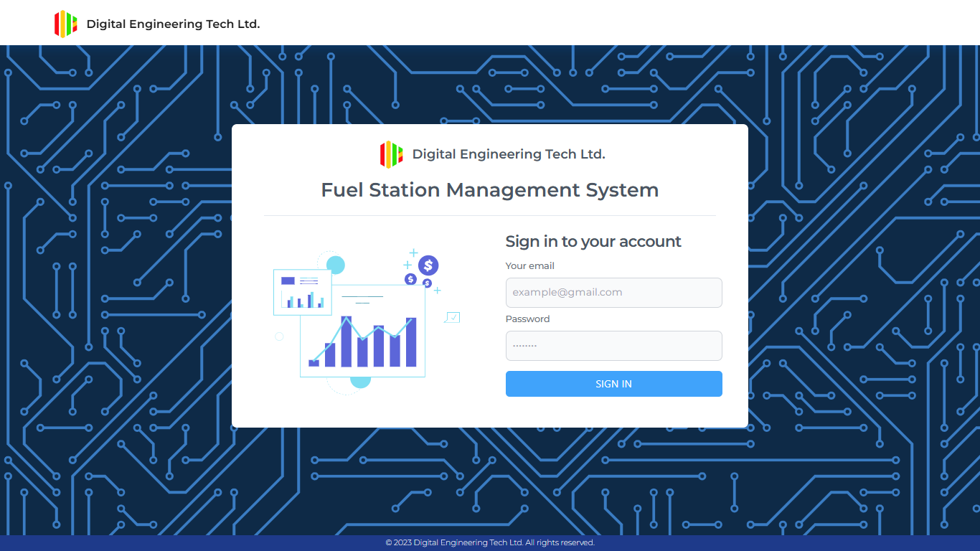
Task: Click the shortest leftmost bar in the chart
Action: 314,363
